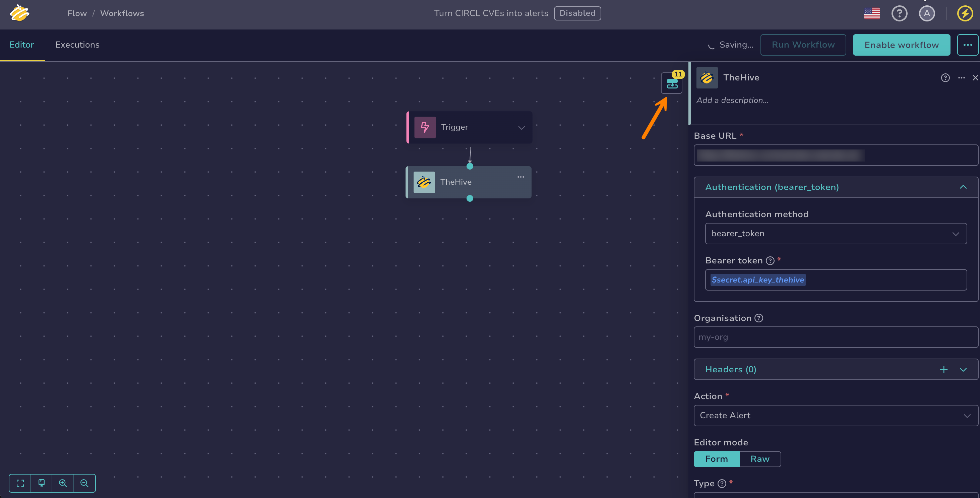
Task: Open the node library icon with badge 11
Action: (x=671, y=83)
